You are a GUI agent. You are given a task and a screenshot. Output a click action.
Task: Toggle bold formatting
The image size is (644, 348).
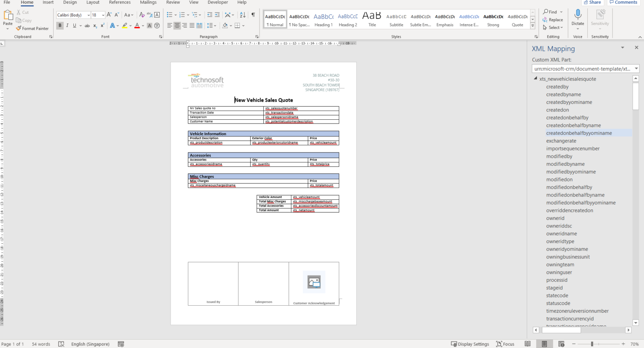coord(60,26)
